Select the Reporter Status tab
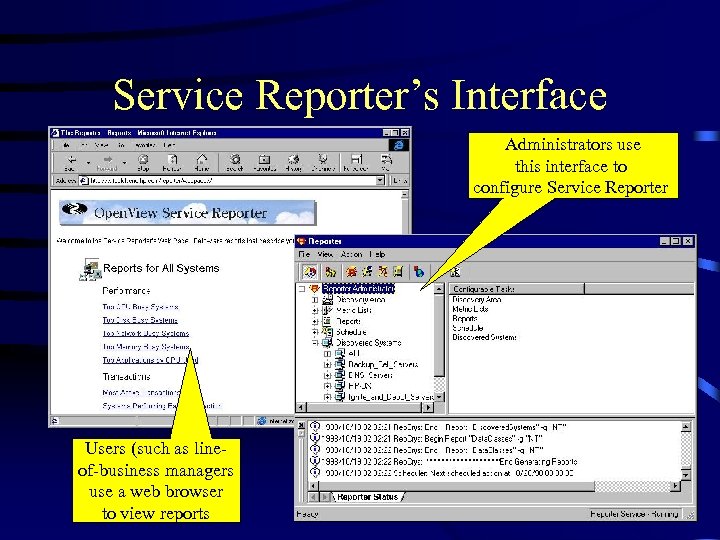 [x=367, y=497]
